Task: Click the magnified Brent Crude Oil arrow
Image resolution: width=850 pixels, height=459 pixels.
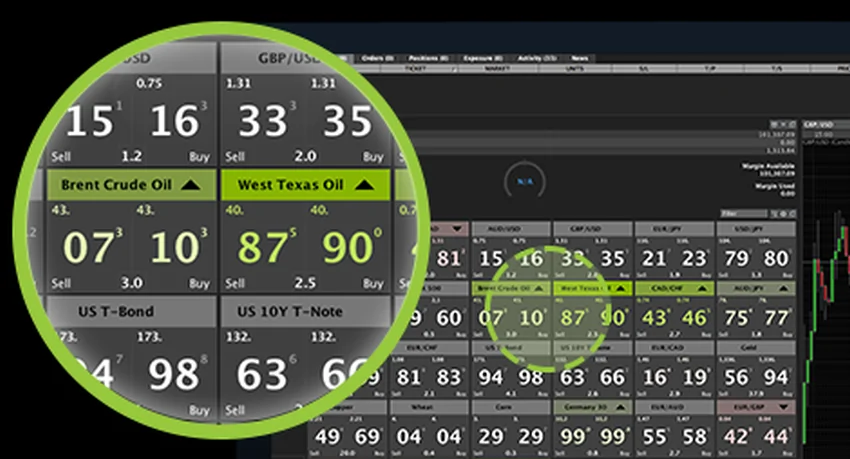Action: [192, 184]
